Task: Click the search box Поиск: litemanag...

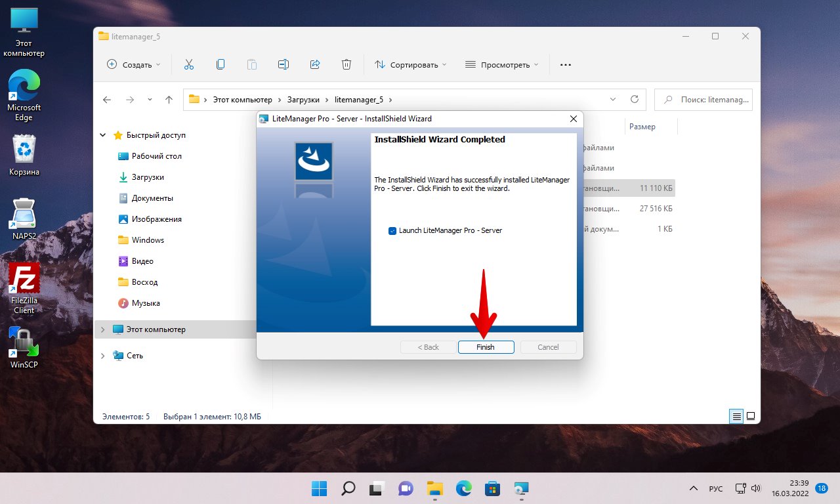Action: [x=703, y=100]
